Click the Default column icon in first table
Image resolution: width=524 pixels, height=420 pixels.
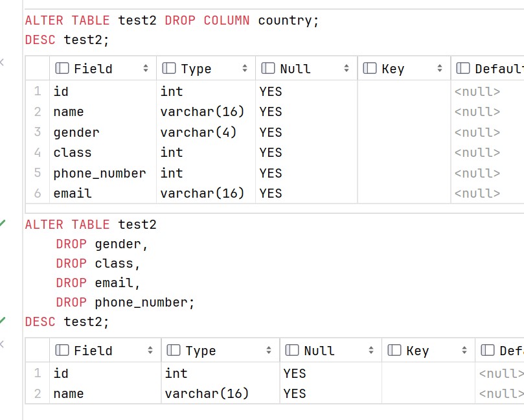click(463, 68)
